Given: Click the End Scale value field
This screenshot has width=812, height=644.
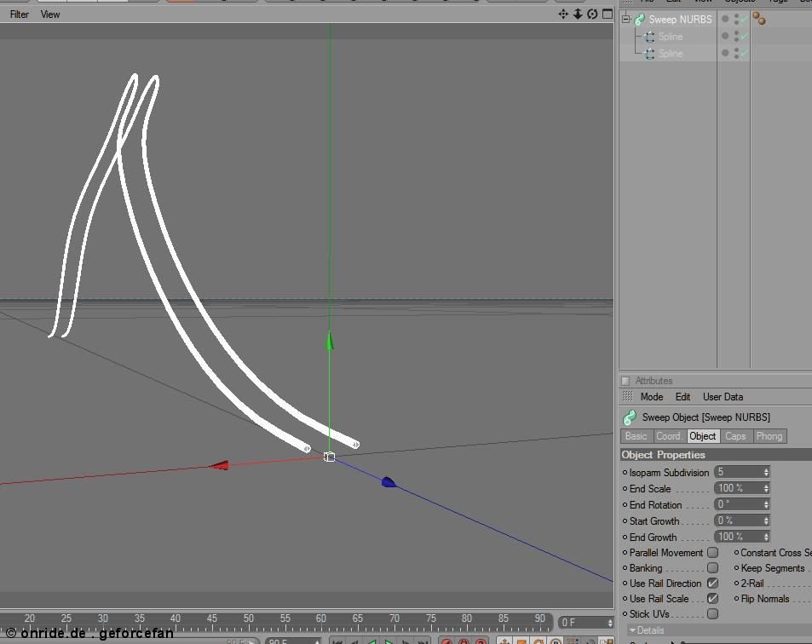Looking at the screenshot, I should 738,488.
